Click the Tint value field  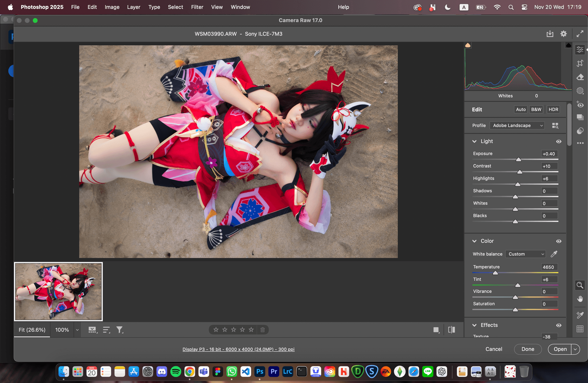[x=549, y=280]
